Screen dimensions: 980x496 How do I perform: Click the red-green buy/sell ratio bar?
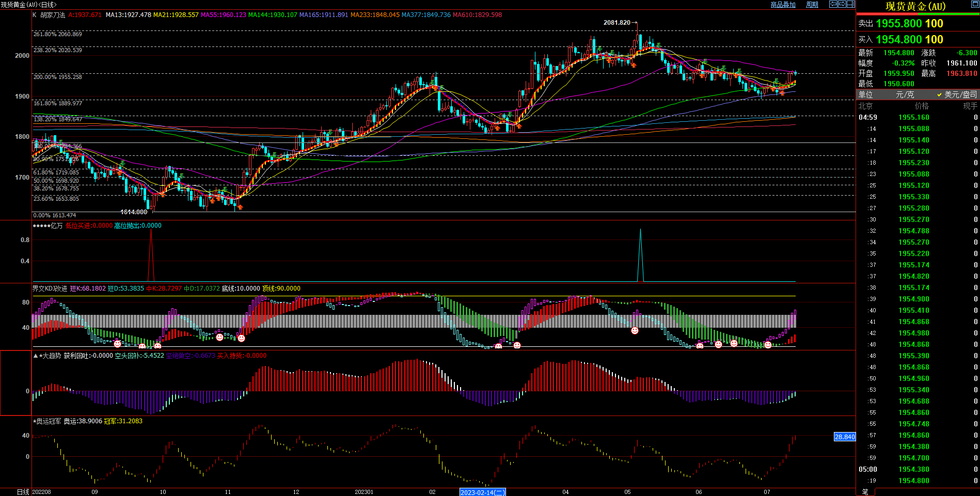click(x=918, y=14)
